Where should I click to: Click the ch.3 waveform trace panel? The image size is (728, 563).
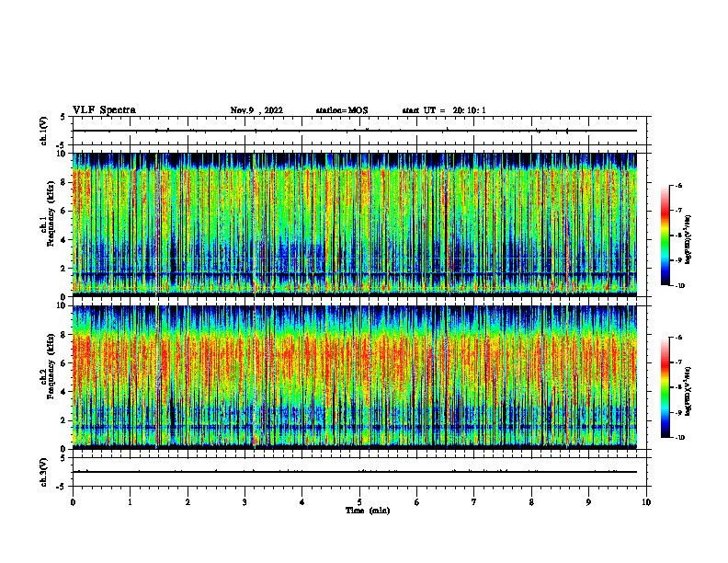359,472
